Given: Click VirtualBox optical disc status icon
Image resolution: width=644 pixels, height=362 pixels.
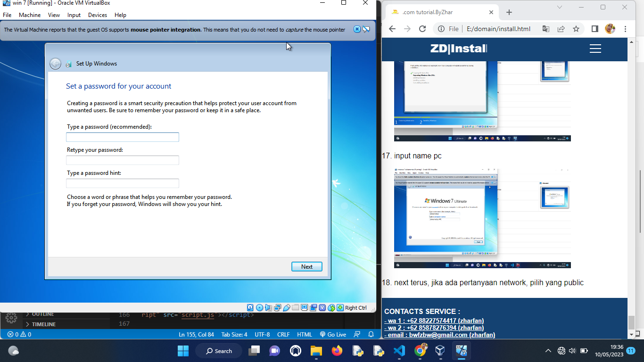Looking at the screenshot, I should [x=259, y=308].
